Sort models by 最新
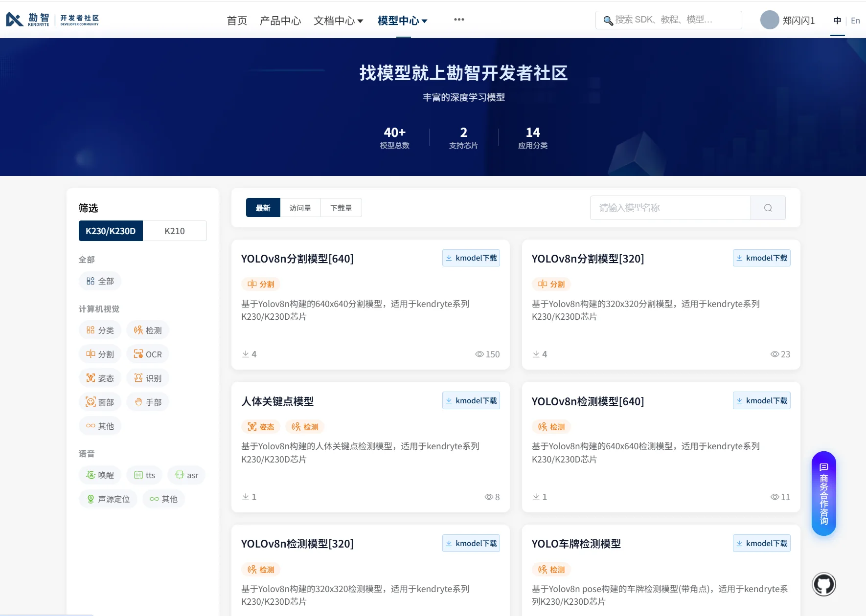The image size is (866, 616). coord(263,208)
